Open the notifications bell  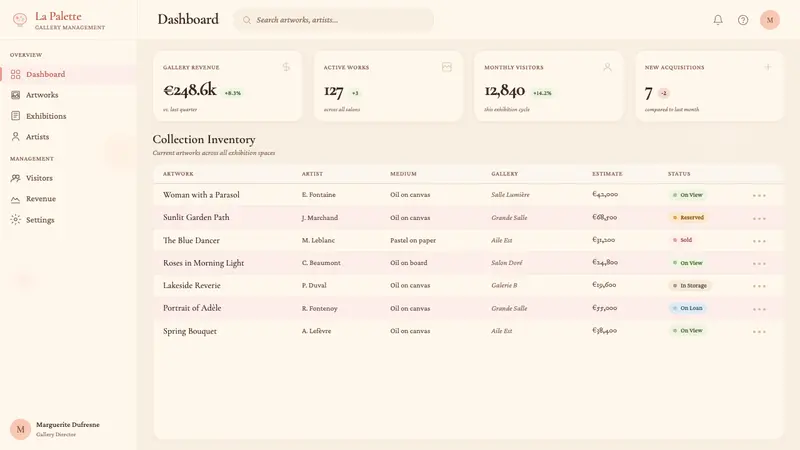tap(718, 20)
